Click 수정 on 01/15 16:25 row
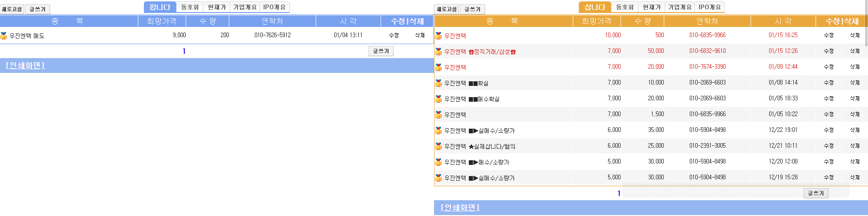The height and width of the screenshot is (216, 868). [829, 35]
